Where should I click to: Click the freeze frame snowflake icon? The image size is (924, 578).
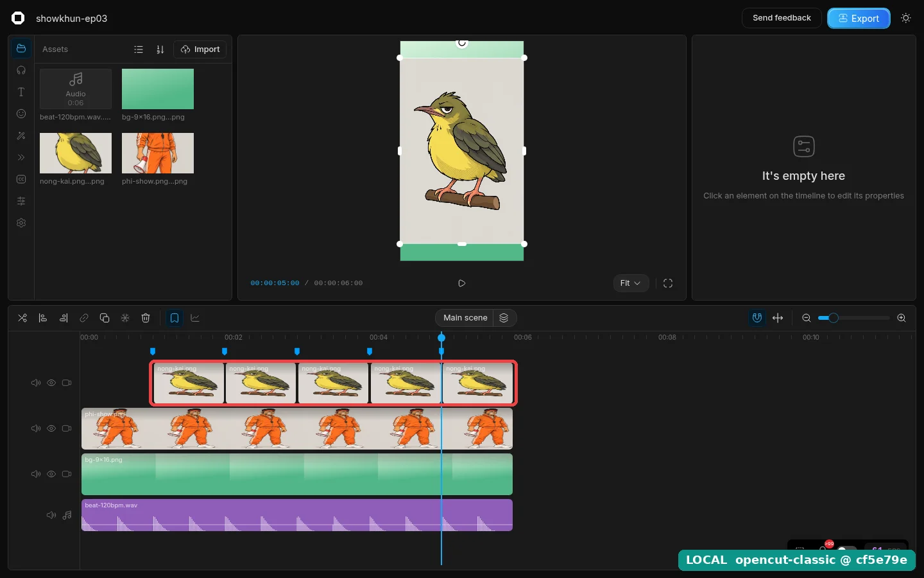(x=125, y=318)
